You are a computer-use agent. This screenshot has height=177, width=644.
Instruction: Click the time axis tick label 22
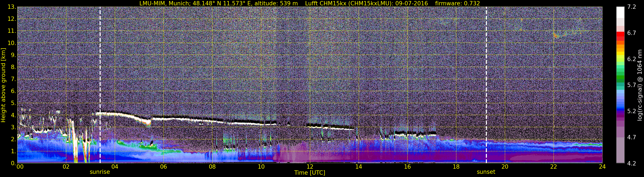(x=554, y=167)
